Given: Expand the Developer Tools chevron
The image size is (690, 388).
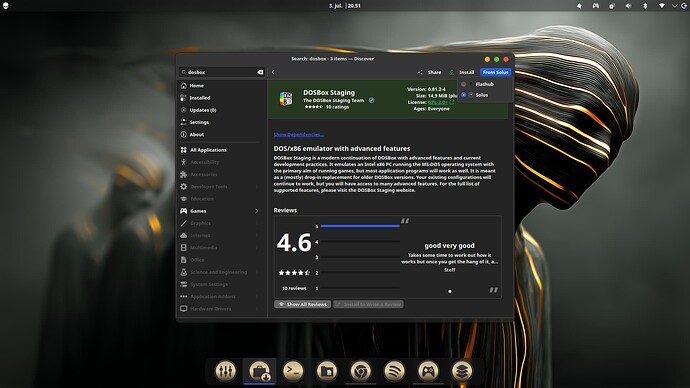Looking at the screenshot, I should (x=257, y=187).
